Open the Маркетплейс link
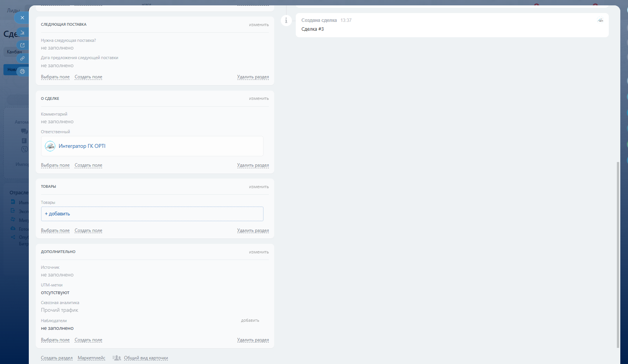The width and height of the screenshot is (628, 364). tap(91, 358)
